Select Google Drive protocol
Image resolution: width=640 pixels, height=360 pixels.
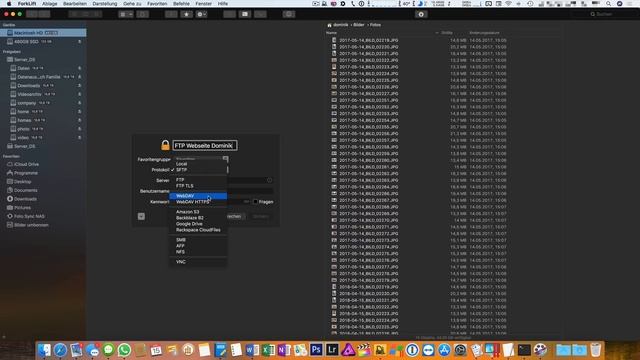tap(198, 224)
